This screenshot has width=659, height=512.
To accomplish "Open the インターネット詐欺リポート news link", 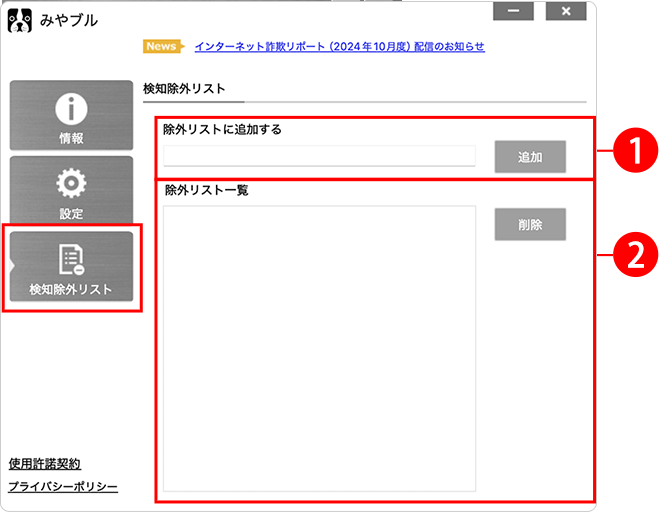I will click(339, 47).
